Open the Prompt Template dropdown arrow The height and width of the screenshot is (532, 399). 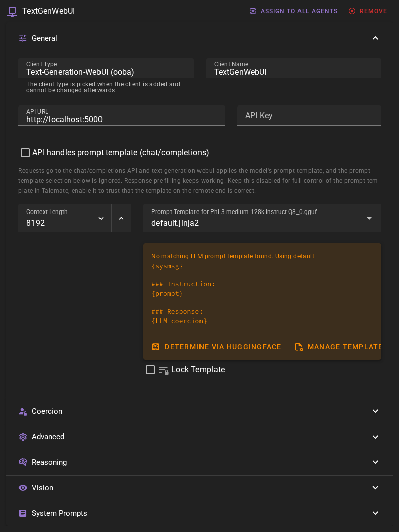[369, 218]
